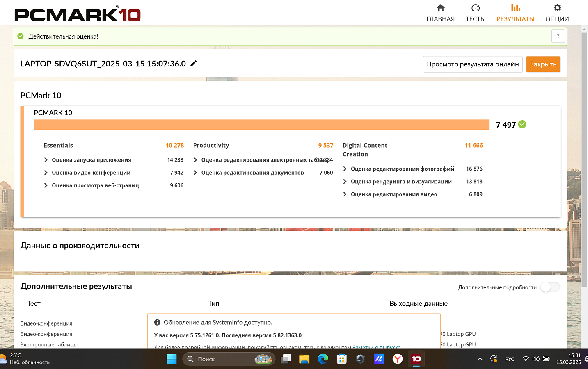588x369 pixels.
Task: Expand Оценка редактирования электронных таблиц row
Action: coord(195,160)
